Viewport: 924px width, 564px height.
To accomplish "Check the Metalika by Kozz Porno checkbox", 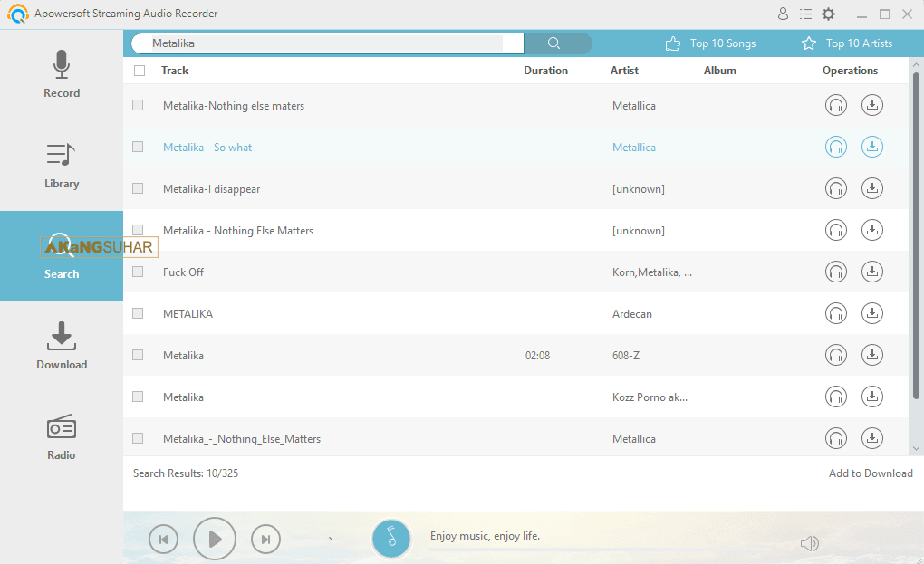I will click(138, 397).
